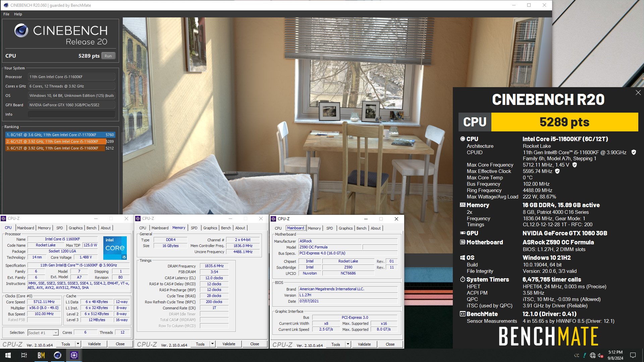Click the Run button next to 5289 pts
The height and width of the screenshot is (362, 644).
(x=108, y=56)
